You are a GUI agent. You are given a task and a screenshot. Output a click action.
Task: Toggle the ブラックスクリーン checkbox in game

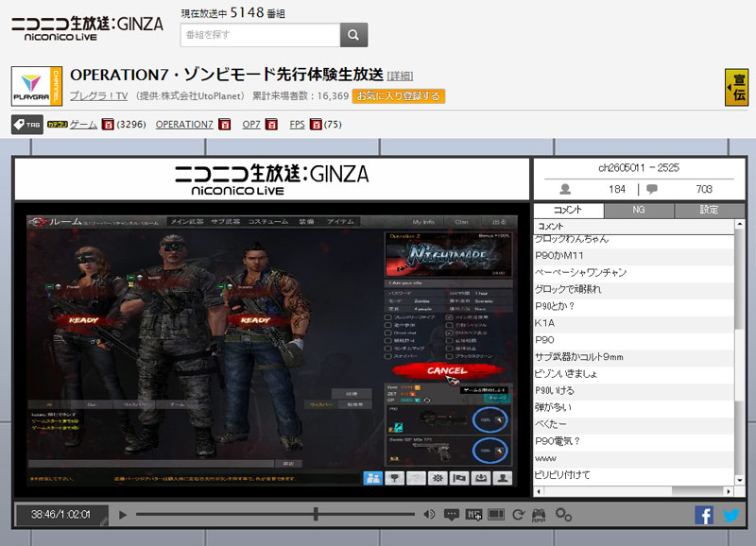450,356
